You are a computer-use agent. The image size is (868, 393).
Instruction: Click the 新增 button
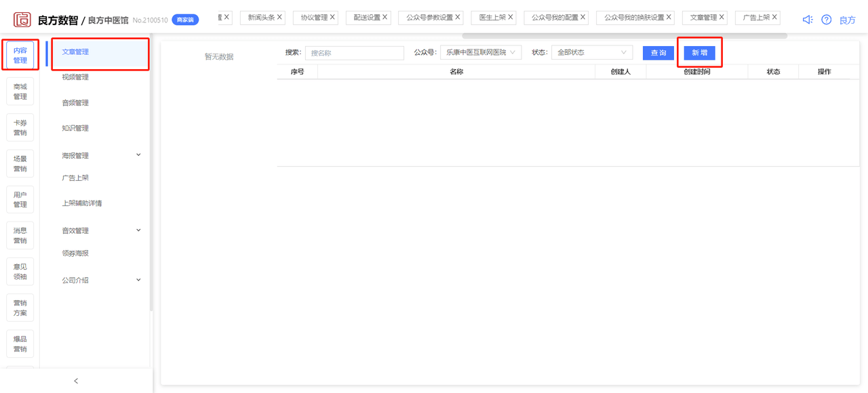click(700, 53)
